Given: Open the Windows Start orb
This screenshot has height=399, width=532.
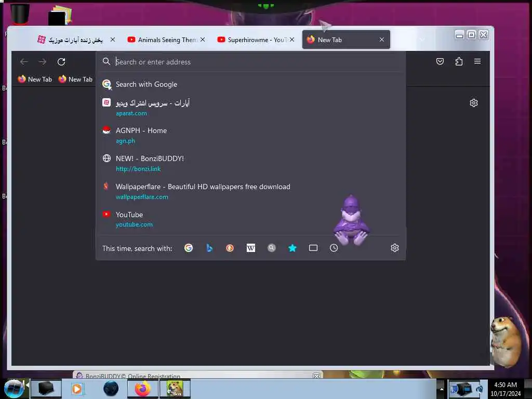Looking at the screenshot, I should 14,389.
